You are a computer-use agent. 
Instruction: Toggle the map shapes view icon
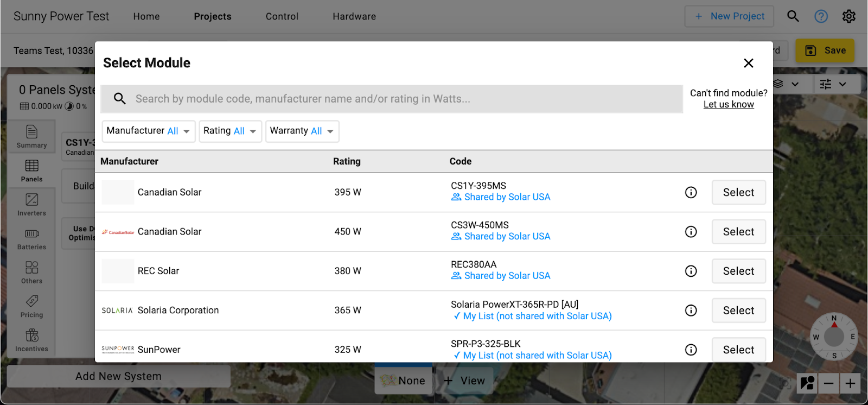(x=807, y=383)
